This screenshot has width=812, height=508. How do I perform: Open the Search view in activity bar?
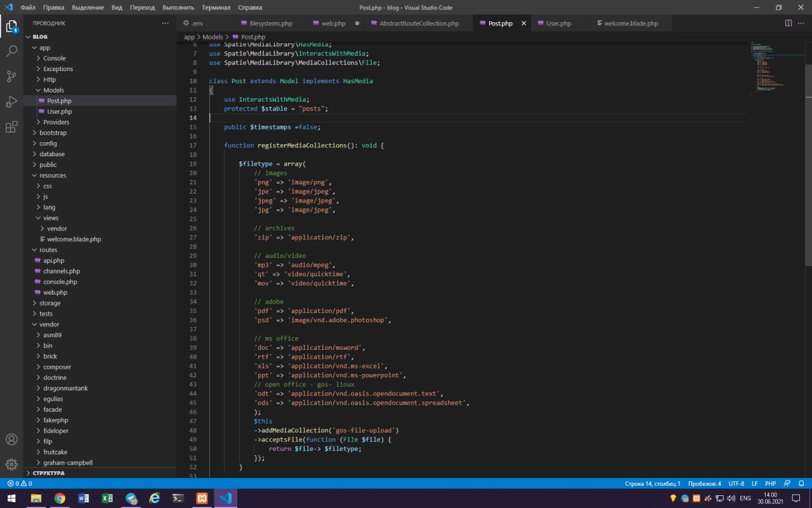(11, 51)
